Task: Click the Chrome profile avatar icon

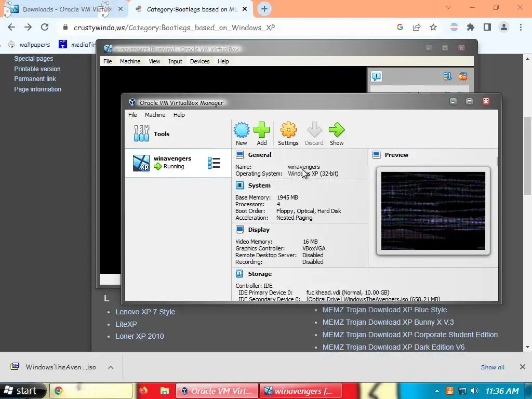Action: pyautogui.click(x=504, y=27)
